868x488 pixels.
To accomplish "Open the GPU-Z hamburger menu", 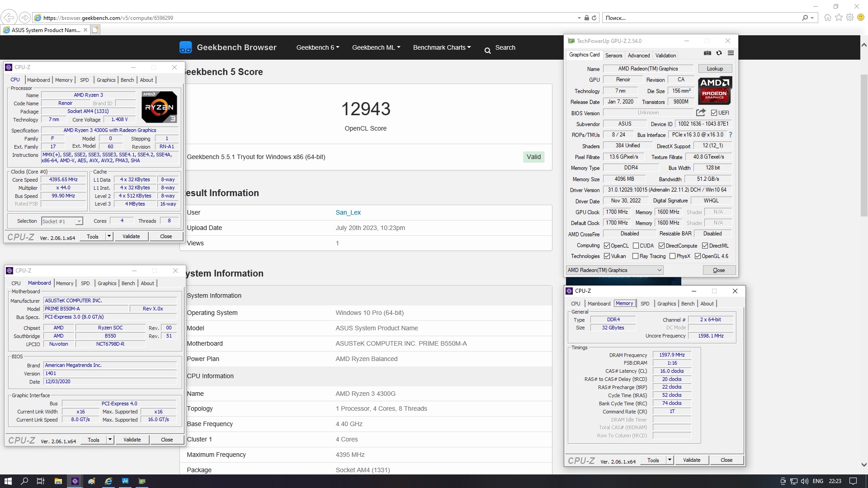I will click(x=731, y=53).
